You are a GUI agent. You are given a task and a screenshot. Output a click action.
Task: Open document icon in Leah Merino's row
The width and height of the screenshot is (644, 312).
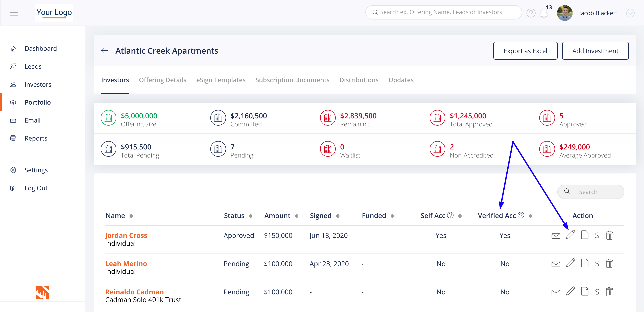tap(584, 263)
